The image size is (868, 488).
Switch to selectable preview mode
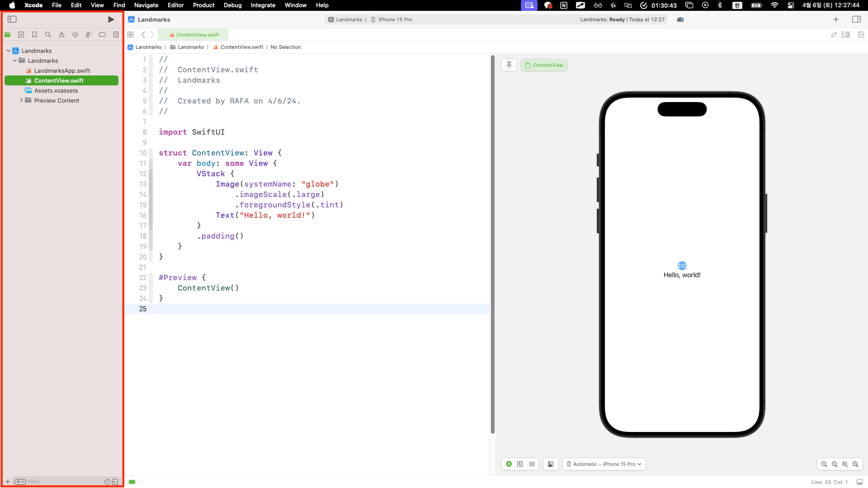click(x=520, y=464)
